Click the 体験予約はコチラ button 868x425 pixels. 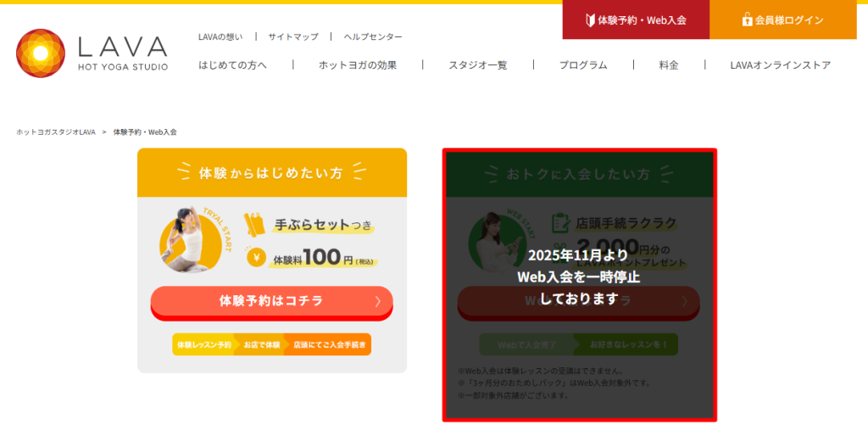tap(271, 302)
